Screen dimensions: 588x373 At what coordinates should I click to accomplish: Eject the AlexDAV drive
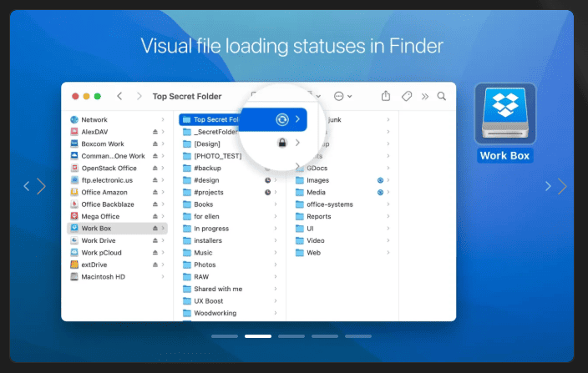coord(155,132)
